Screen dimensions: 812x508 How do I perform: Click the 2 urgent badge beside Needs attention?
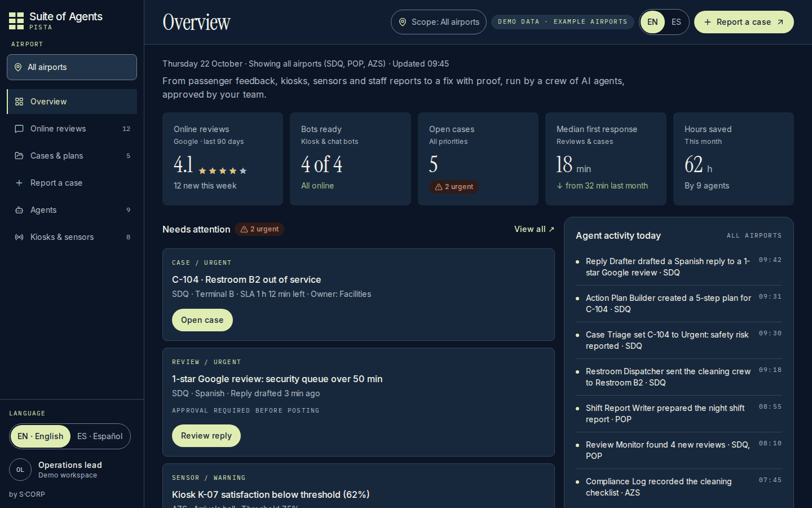259,229
